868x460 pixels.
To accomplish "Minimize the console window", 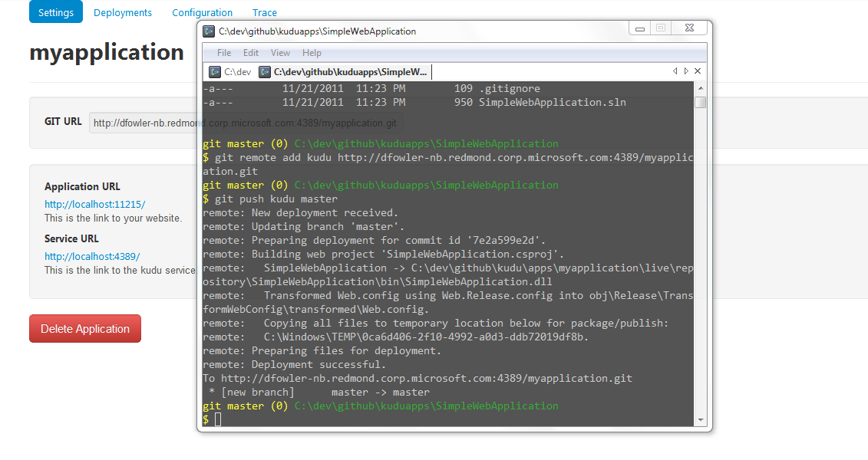I will 640,28.
